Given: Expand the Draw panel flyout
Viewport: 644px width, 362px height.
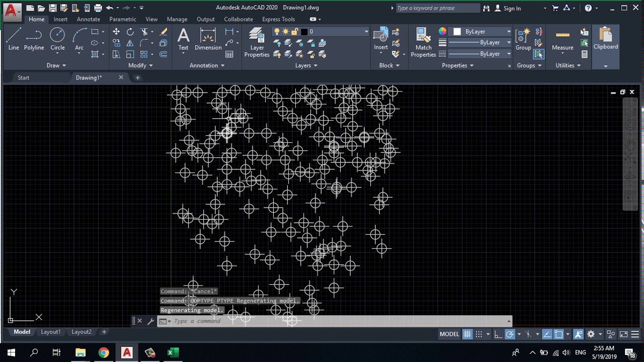Looking at the screenshot, I should coord(56,65).
